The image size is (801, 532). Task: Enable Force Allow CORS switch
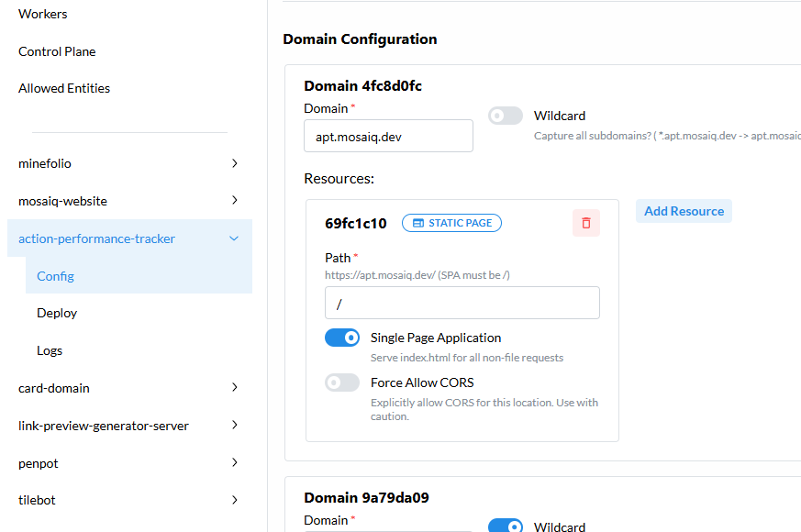342,382
